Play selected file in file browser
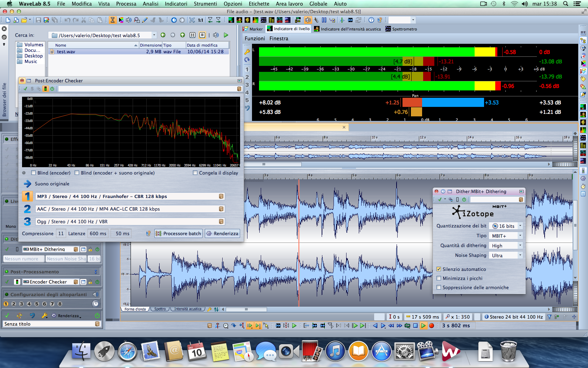This screenshot has height=368, width=588. [226, 35]
